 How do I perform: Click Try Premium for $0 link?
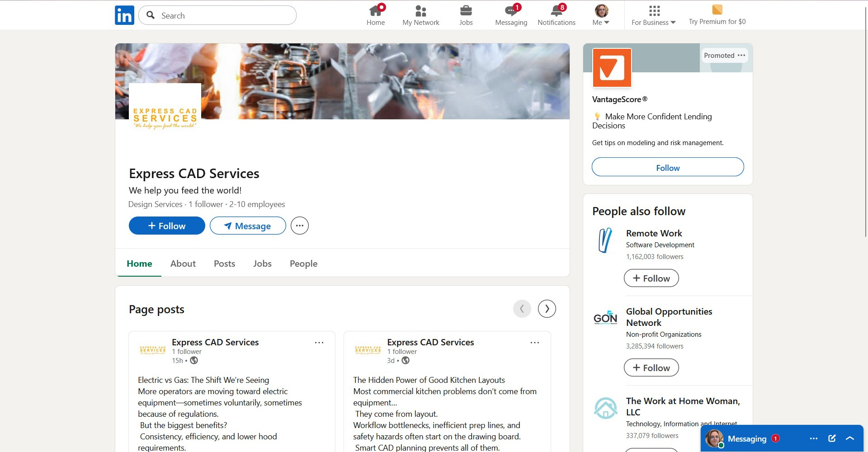pyautogui.click(x=717, y=15)
